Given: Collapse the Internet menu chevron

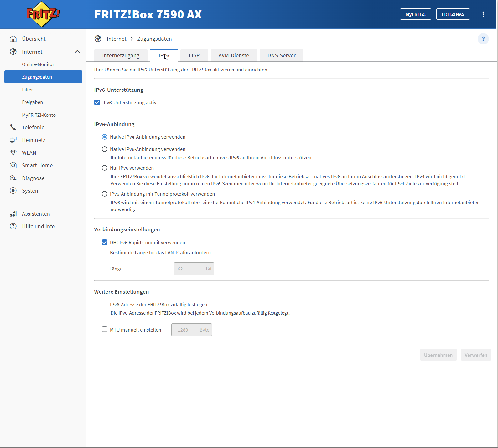Looking at the screenshot, I should coord(77,52).
